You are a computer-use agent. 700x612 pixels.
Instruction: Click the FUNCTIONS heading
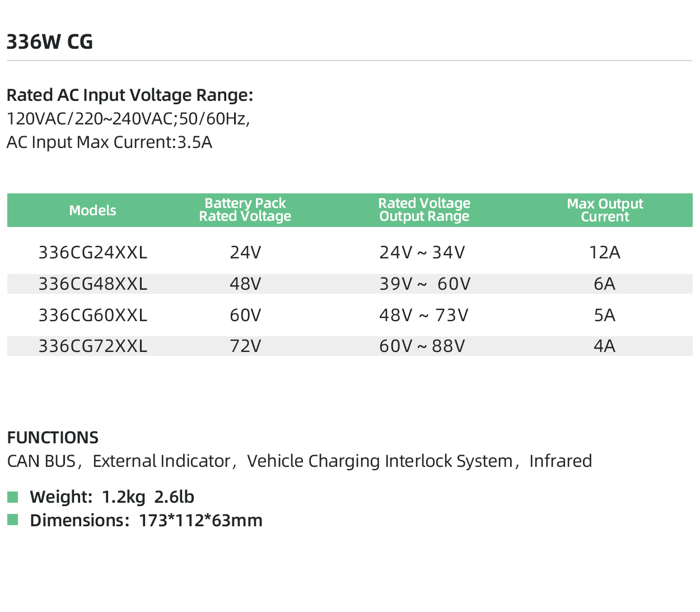click(53, 438)
